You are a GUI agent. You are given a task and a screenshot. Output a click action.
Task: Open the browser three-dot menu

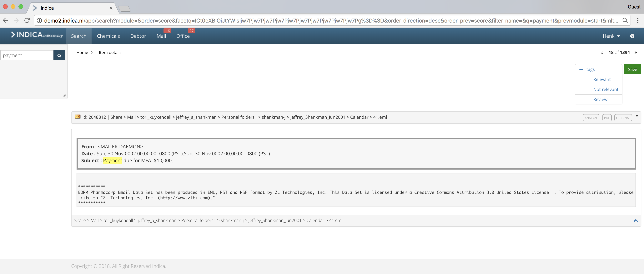click(x=638, y=21)
